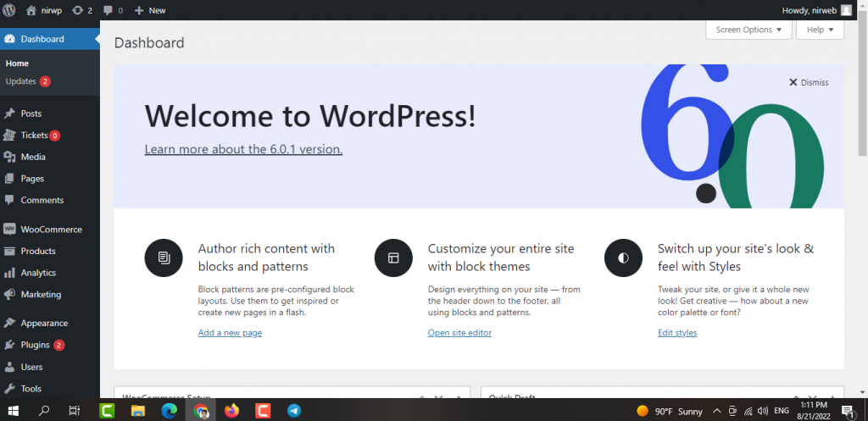Click the Comments icon in sidebar
Viewport: 868px width, 421px height.
tap(9, 200)
